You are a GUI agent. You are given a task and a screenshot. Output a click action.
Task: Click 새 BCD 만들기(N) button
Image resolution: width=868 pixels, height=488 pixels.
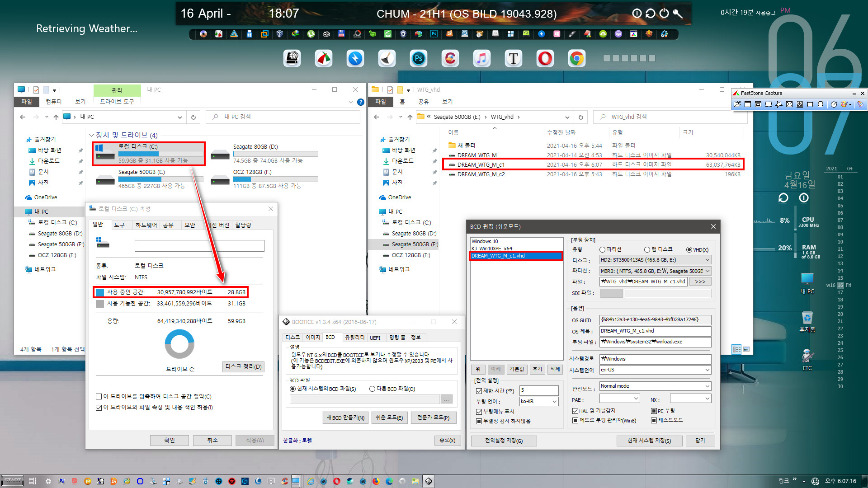[345, 418]
